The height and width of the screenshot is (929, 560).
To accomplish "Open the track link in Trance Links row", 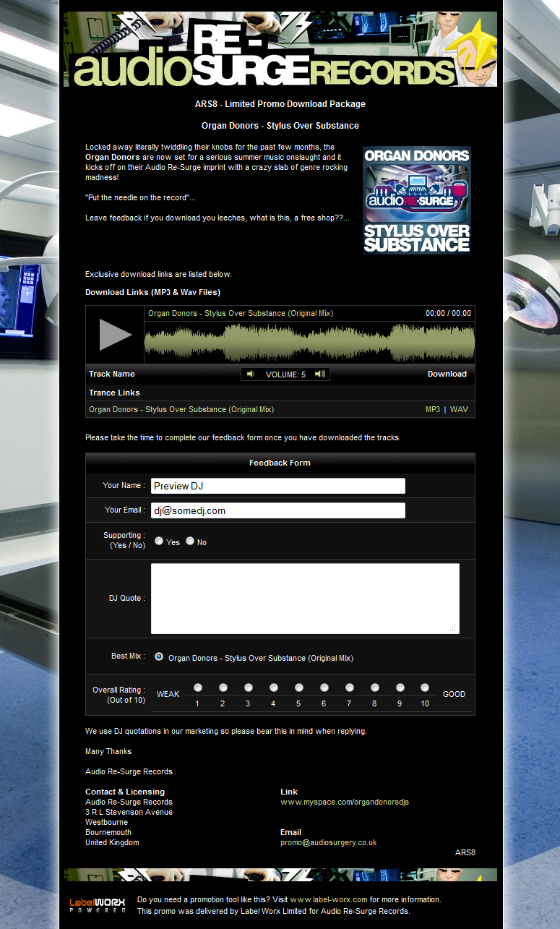I will pyautogui.click(x=181, y=409).
